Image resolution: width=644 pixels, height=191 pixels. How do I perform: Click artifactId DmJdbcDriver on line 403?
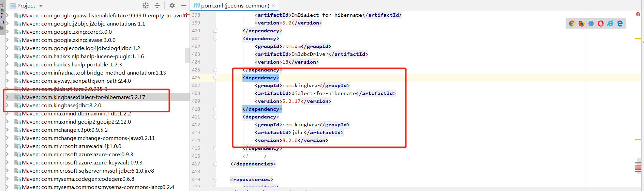[310, 54]
